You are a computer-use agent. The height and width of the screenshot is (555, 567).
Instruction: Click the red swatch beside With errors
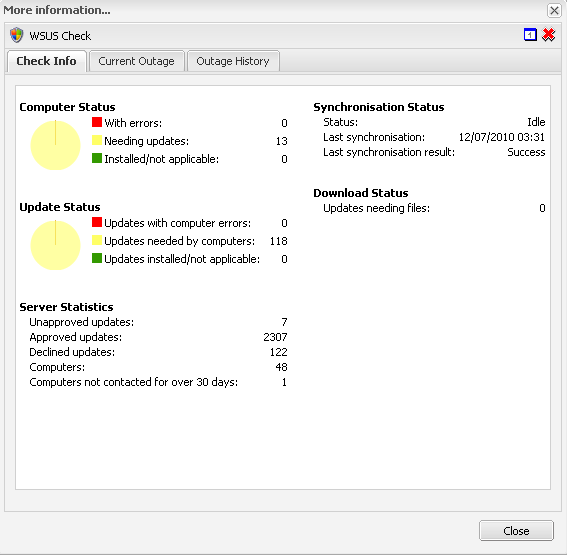point(97,122)
